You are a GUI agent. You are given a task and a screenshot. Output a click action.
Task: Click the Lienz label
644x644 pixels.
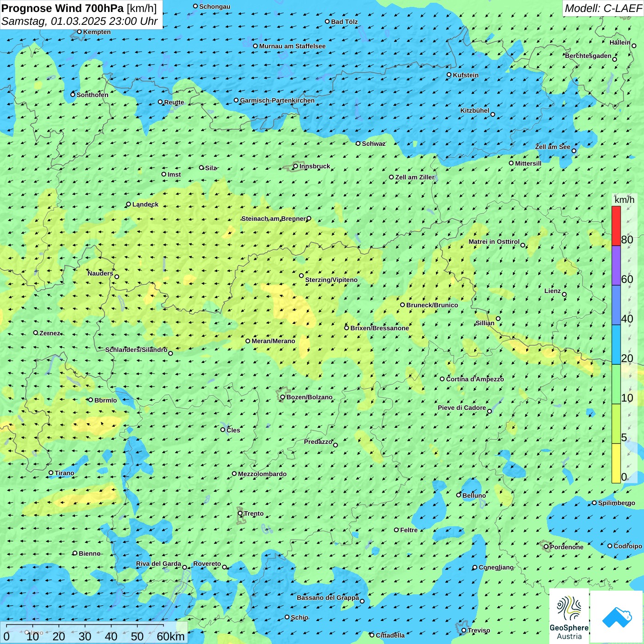click(552, 291)
